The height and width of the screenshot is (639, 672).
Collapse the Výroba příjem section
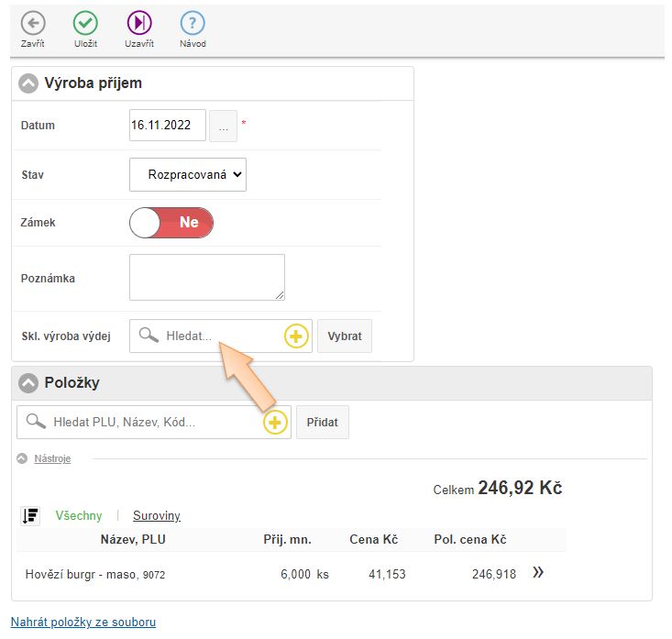click(28, 83)
